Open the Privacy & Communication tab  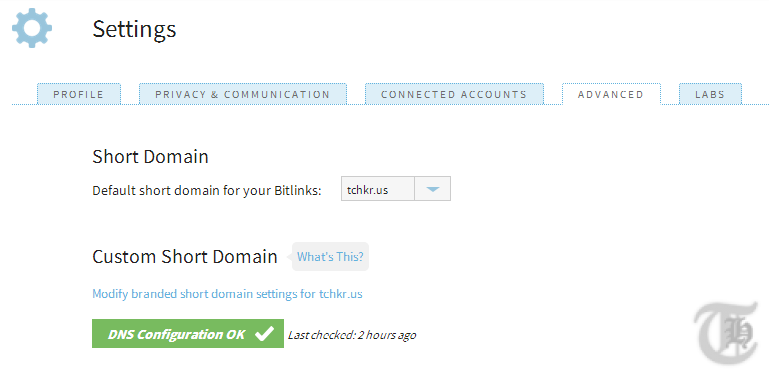(243, 94)
